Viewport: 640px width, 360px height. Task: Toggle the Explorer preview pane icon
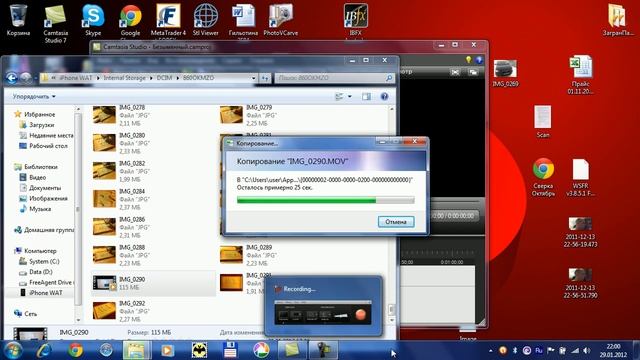coord(366,96)
